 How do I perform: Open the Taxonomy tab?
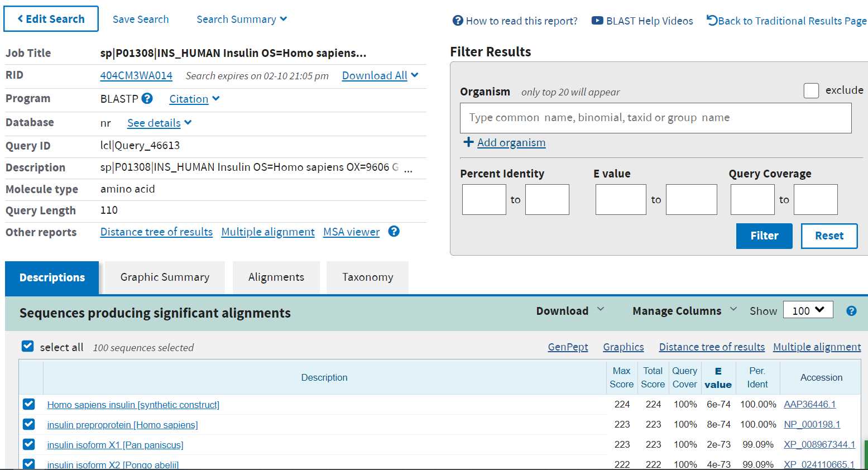click(x=367, y=277)
